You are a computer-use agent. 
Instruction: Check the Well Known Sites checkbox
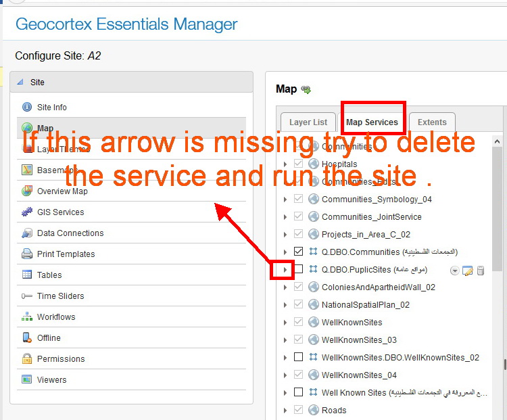[298, 392]
